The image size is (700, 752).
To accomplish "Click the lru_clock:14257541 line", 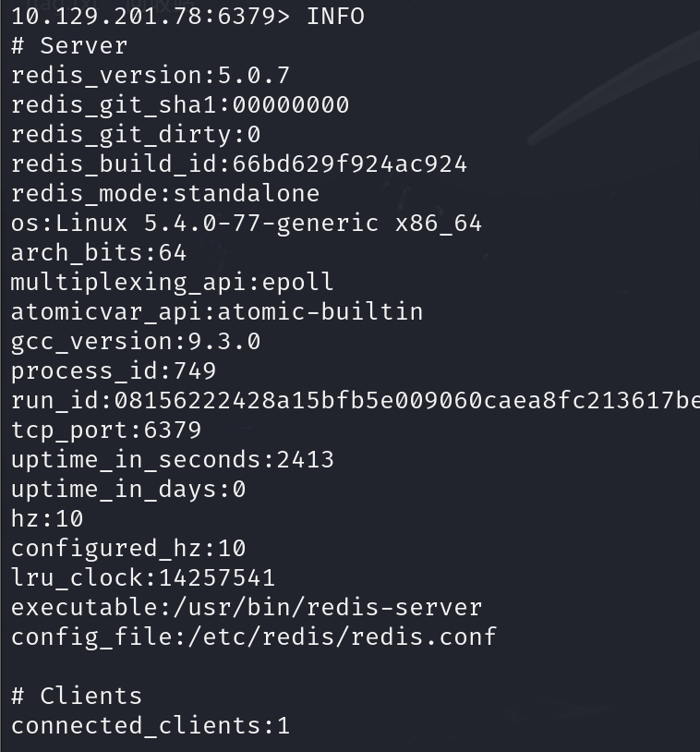I will coord(143,578).
